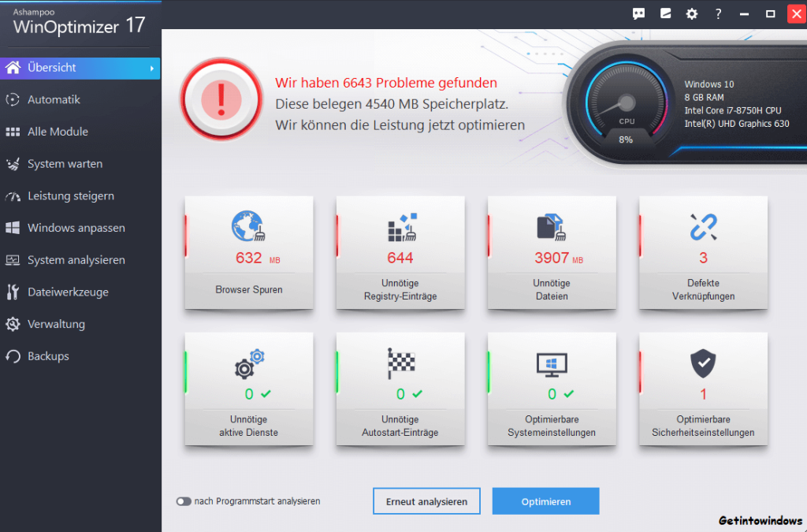
Task: Click the '6643 Probleme gefunden' headline
Action: (386, 83)
